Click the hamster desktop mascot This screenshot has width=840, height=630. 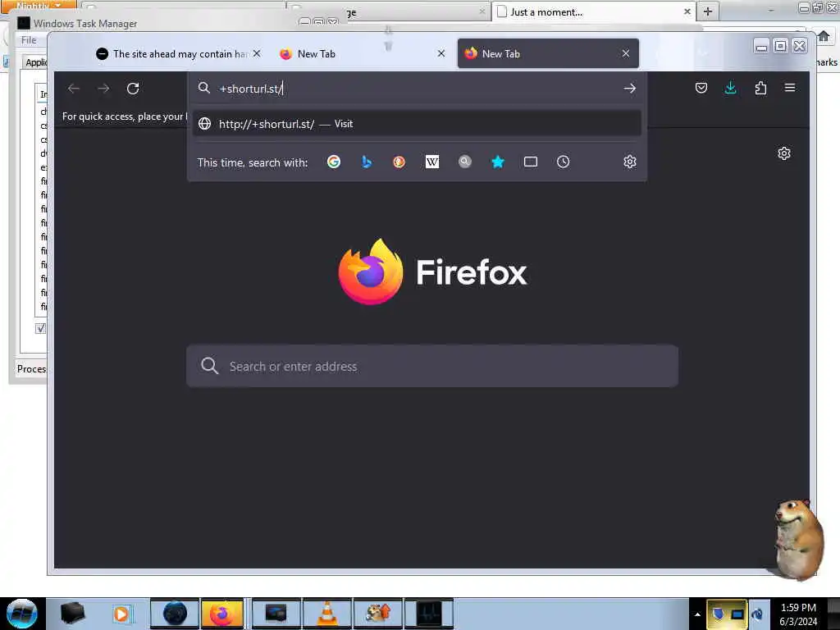pyautogui.click(x=797, y=540)
